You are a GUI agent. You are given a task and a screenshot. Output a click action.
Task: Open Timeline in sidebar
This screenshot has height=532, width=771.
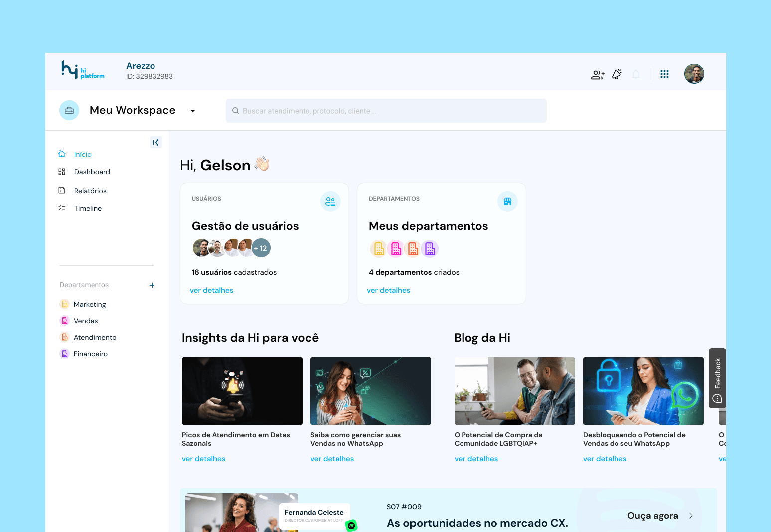tap(88, 208)
